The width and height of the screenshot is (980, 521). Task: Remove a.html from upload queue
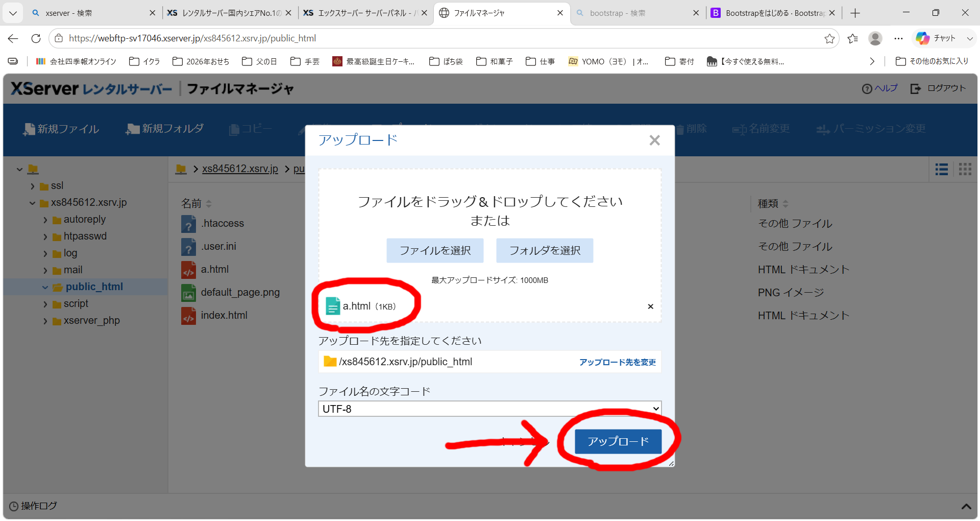coord(650,306)
